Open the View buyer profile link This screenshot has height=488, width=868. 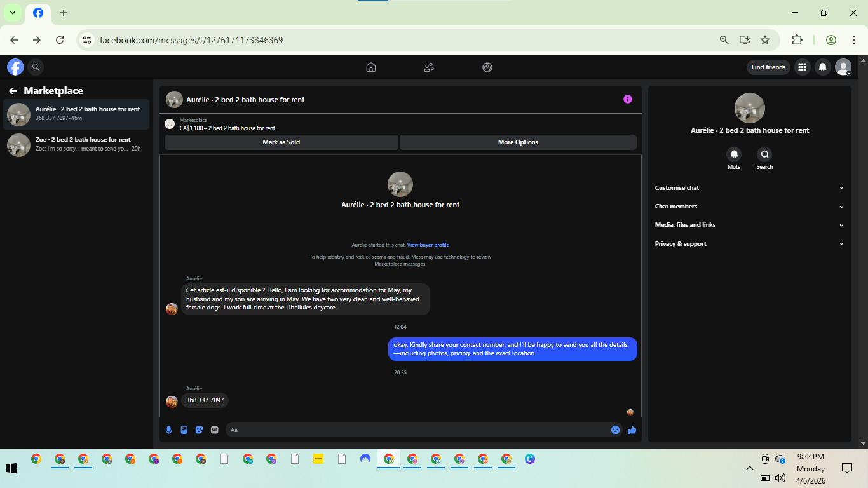[x=428, y=245]
